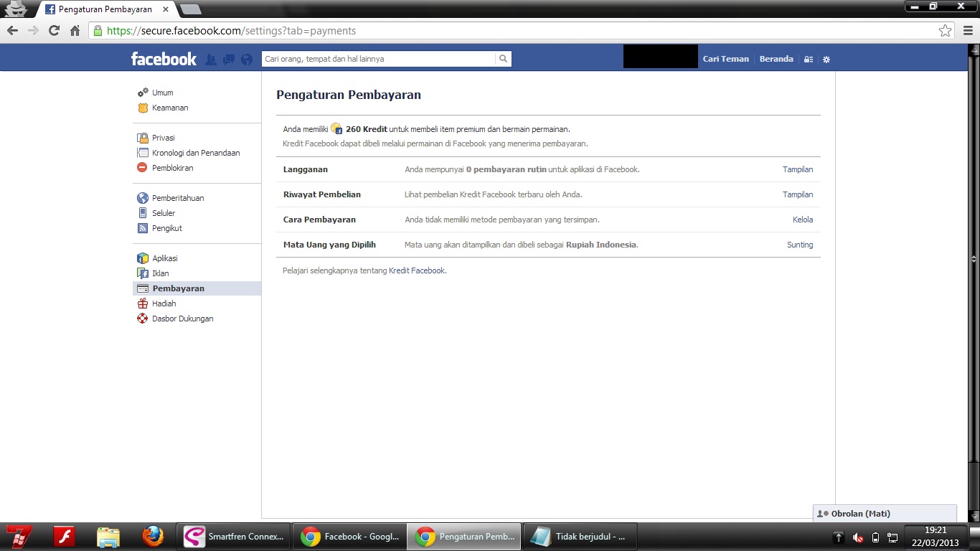Click Tampilan link for Riwayat Pembelian
This screenshot has height=551, width=980.
point(798,194)
